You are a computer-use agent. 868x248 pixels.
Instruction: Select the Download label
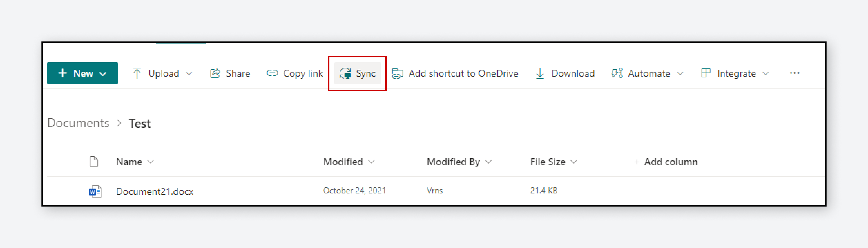click(573, 73)
